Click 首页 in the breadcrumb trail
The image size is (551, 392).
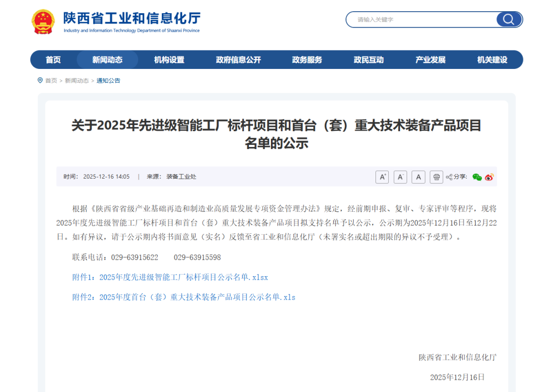[51, 81]
